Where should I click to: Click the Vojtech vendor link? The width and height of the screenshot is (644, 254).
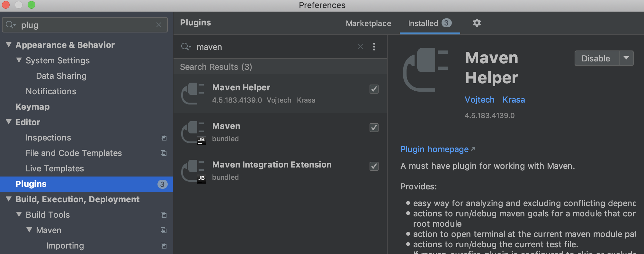[x=479, y=100]
